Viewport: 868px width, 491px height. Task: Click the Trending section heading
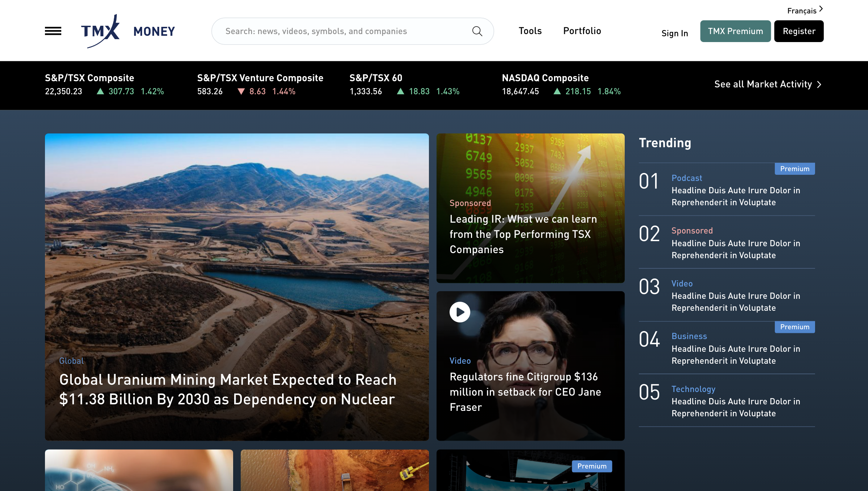coord(665,143)
